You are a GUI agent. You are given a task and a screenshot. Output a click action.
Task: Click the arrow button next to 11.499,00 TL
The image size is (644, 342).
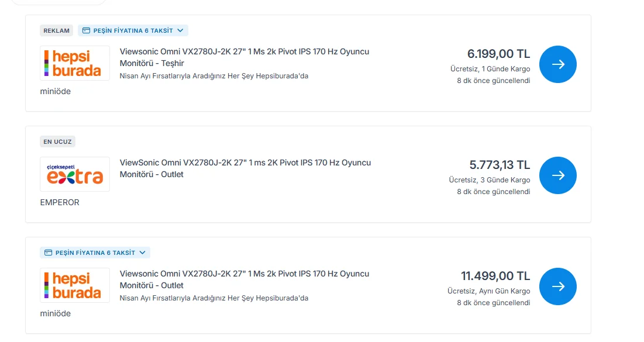[x=557, y=286]
